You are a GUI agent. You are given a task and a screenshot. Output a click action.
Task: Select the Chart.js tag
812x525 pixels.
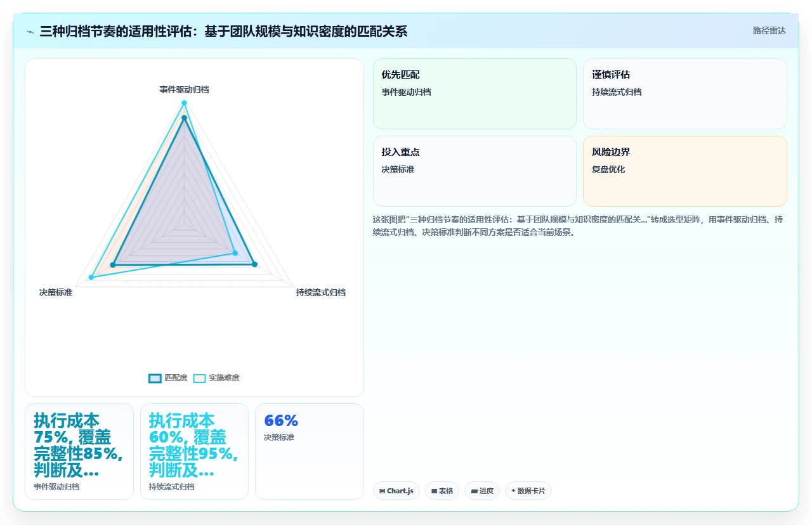pos(396,491)
